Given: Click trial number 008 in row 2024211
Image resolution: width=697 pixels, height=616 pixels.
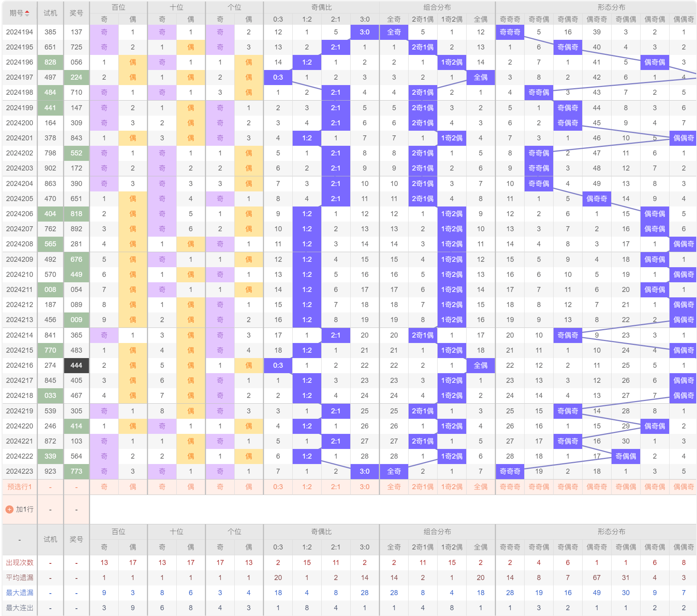Looking at the screenshot, I should 50,290.
